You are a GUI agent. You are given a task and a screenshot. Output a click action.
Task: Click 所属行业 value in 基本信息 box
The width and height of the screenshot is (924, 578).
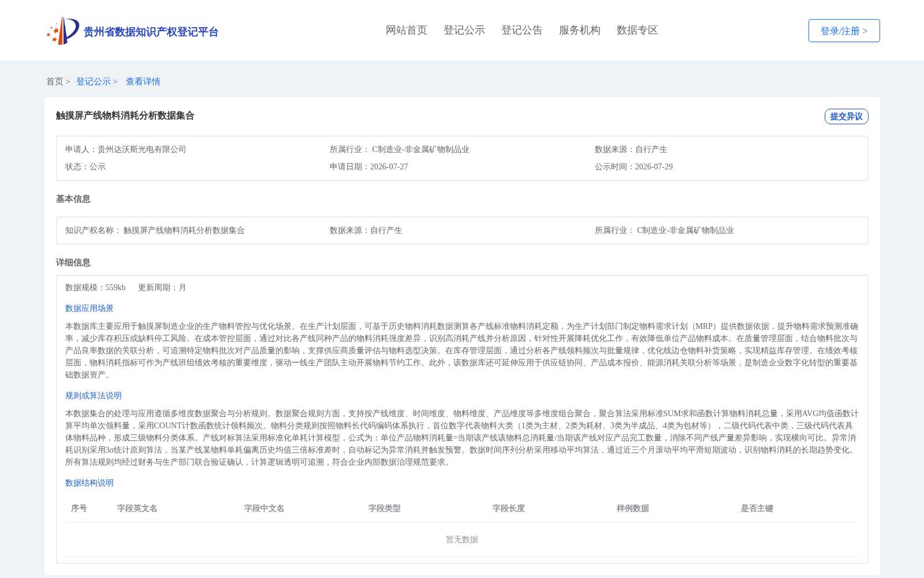[x=685, y=230]
